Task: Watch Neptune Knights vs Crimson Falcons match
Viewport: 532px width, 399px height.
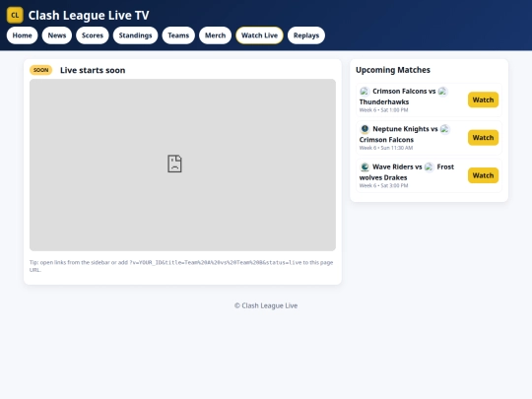Action: [x=483, y=137]
